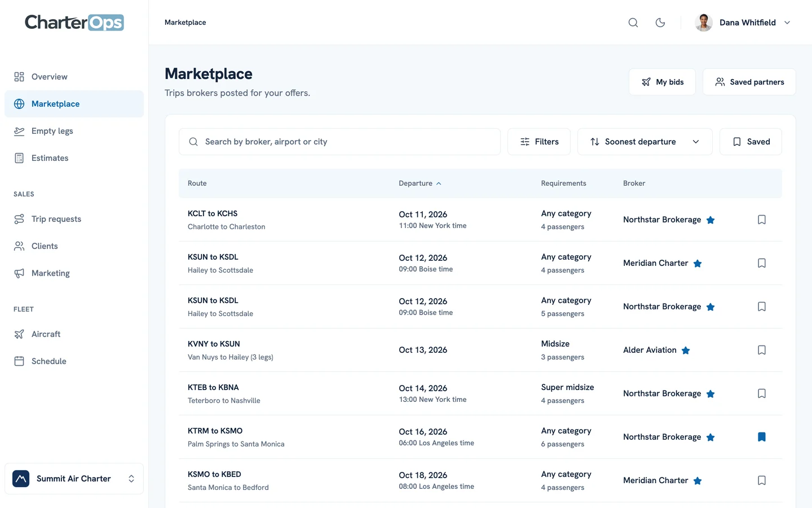Go to Empty legs page
The width and height of the screenshot is (812, 508).
point(74,131)
